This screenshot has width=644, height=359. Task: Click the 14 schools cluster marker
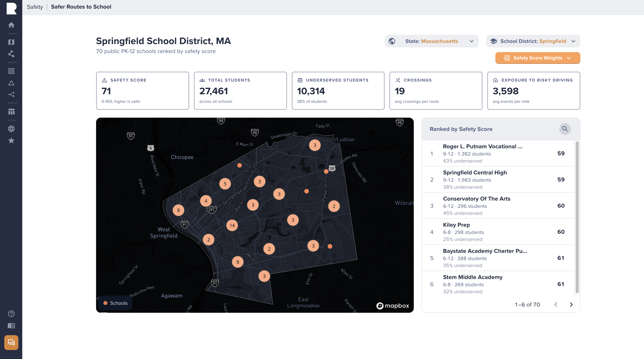pos(232,225)
